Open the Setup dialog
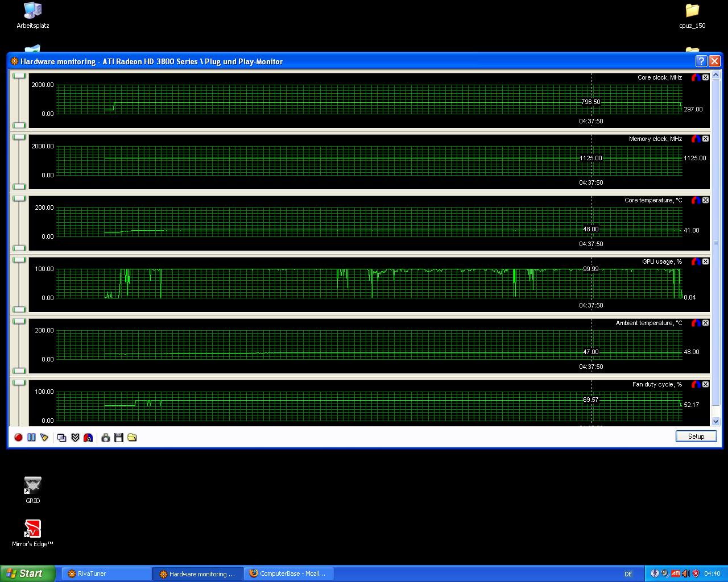This screenshot has height=582, width=728. coord(696,436)
